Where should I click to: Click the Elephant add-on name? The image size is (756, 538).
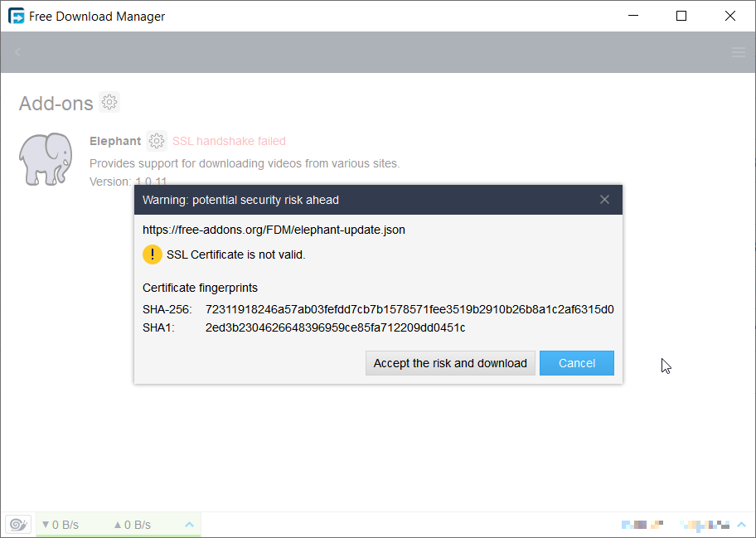click(115, 141)
